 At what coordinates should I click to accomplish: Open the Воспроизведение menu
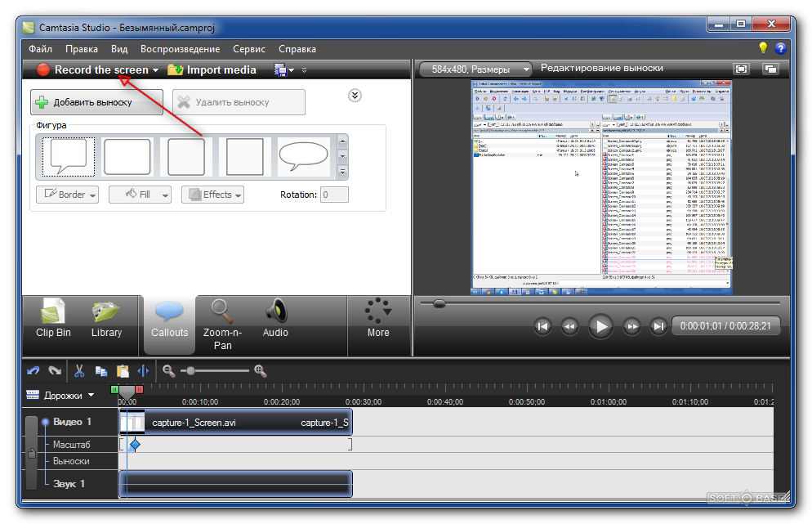tap(181, 49)
